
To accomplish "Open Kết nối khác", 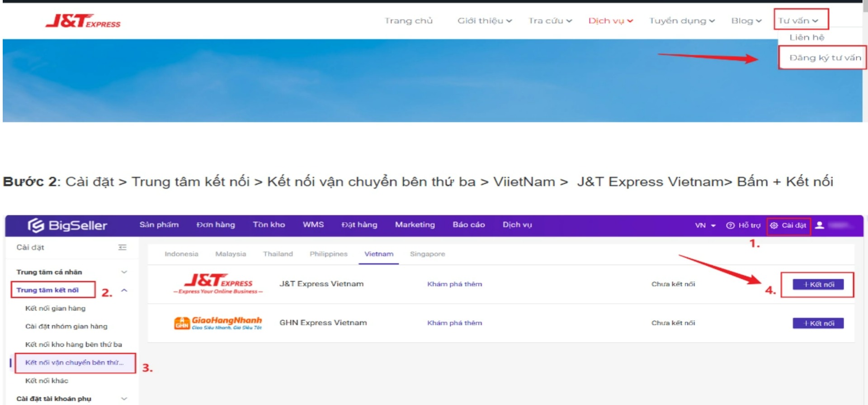I will coord(47,381).
